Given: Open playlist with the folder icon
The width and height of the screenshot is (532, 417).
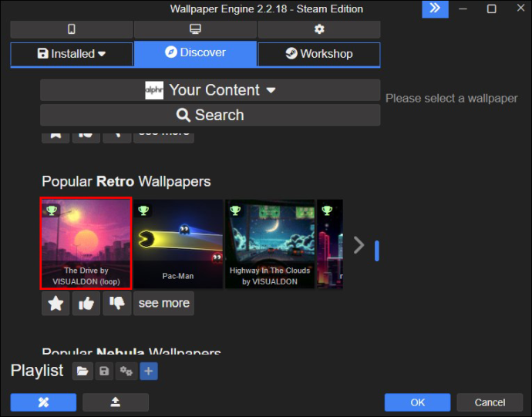Looking at the screenshot, I should pyautogui.click(x=82, y=371).
